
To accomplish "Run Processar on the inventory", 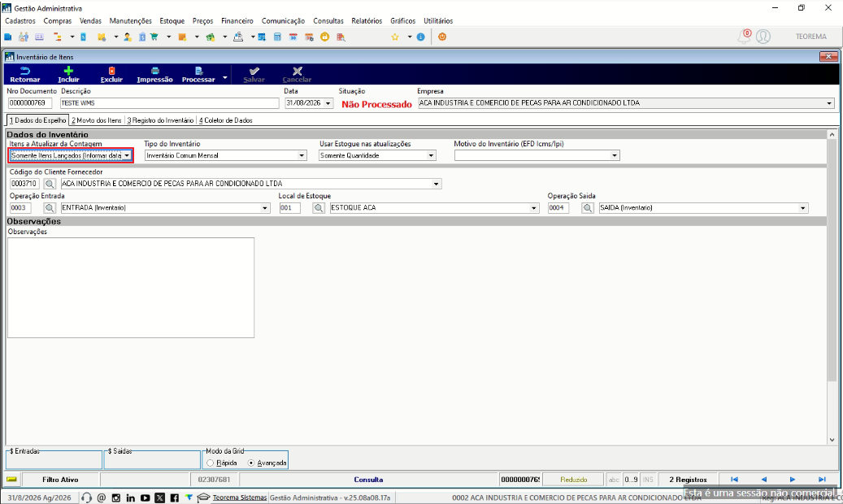I will point(198,74).
